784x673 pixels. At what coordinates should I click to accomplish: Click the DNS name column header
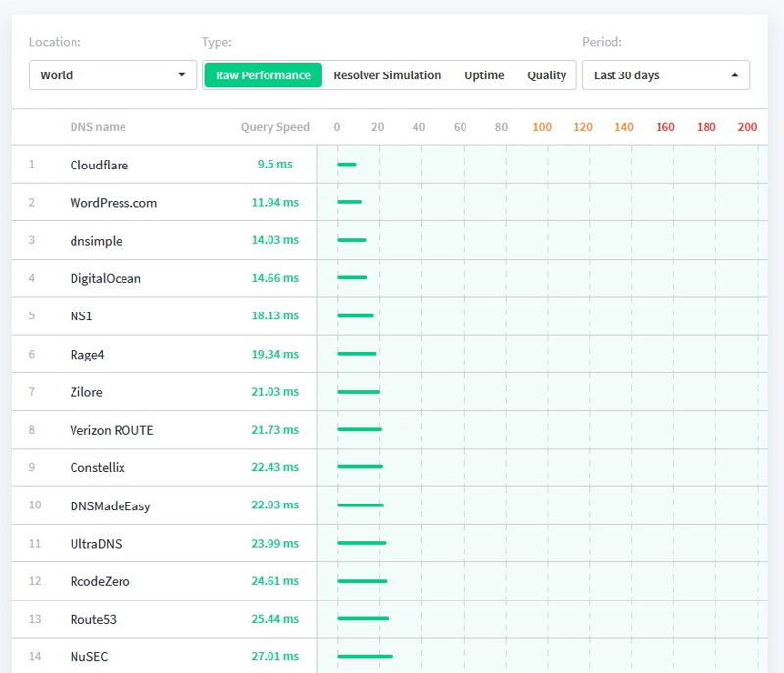(98, 127)
